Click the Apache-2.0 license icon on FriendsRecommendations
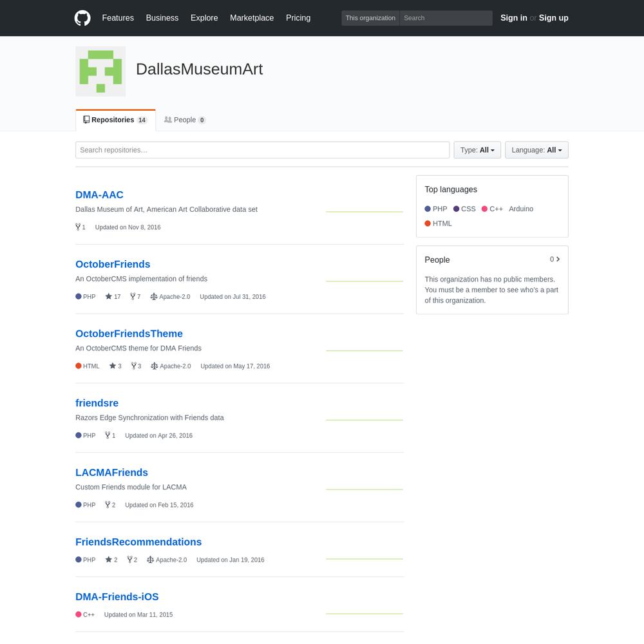The image size is (644, 644). [150, 560]
